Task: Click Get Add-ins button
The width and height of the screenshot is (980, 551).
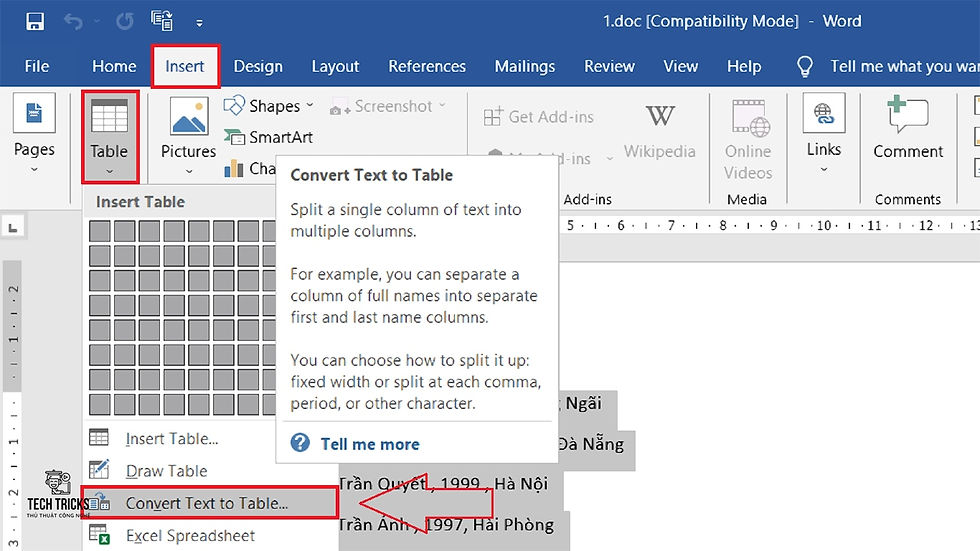Action: pyautogui.click(x=539, y=117)
